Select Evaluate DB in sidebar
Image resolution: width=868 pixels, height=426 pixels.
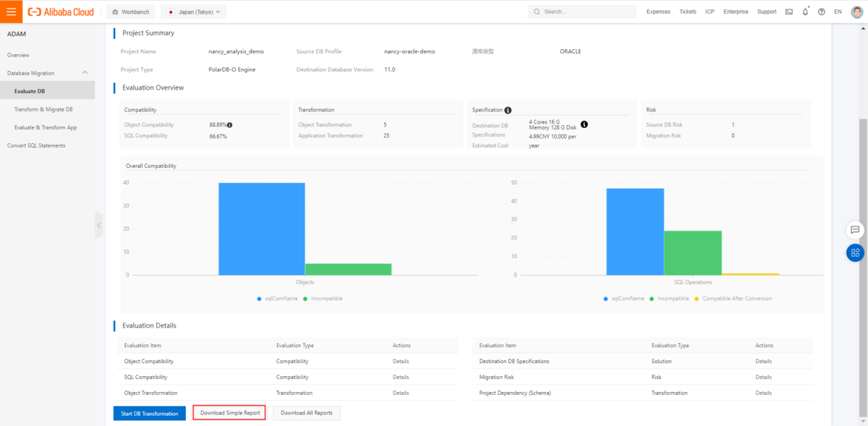(47, 91)
